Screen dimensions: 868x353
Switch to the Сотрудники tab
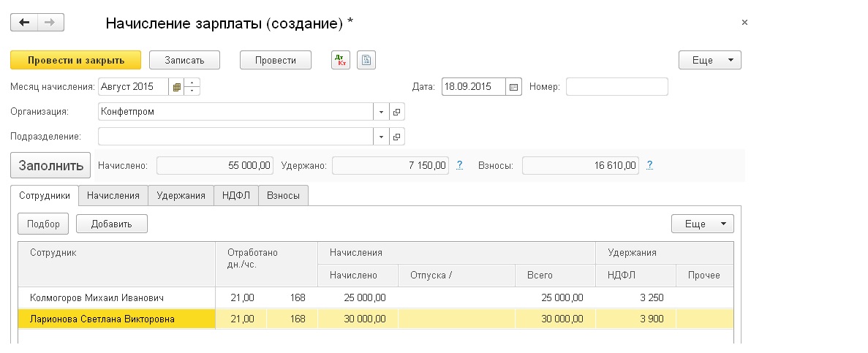[45, 195]
